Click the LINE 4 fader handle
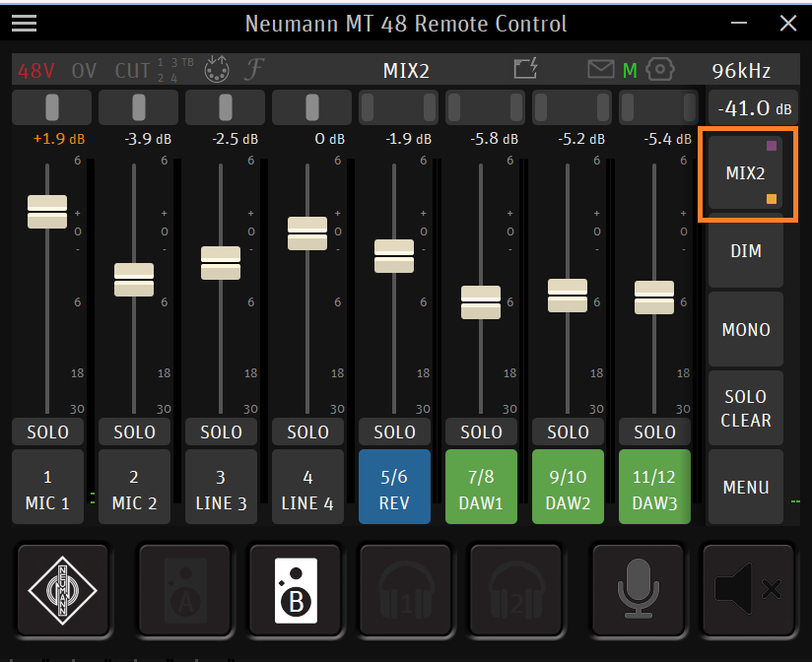 [x=307, y=233]
